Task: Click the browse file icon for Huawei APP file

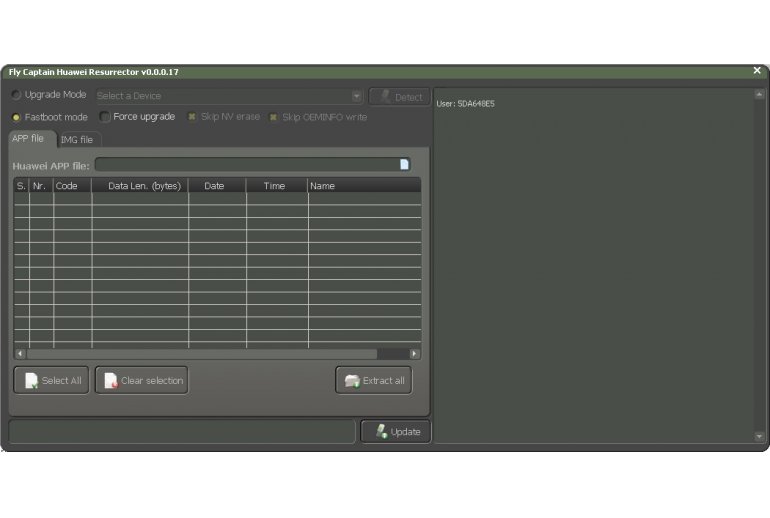Action: click(404, 164)
